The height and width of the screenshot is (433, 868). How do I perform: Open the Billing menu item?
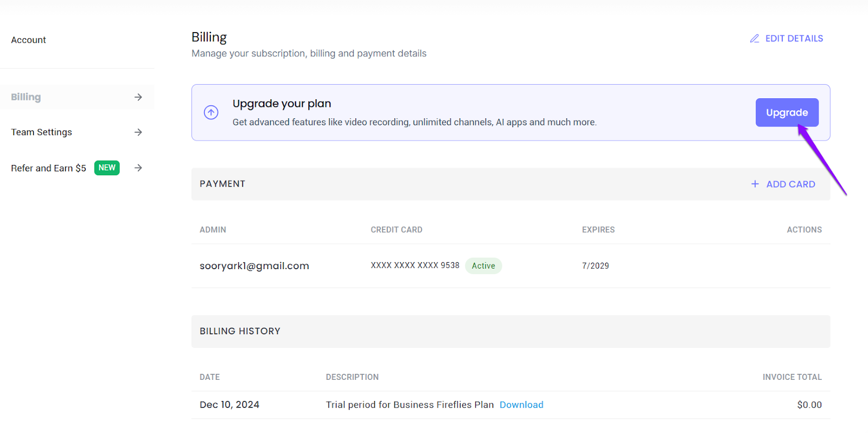pyautogui.click(x=26, y=97)
